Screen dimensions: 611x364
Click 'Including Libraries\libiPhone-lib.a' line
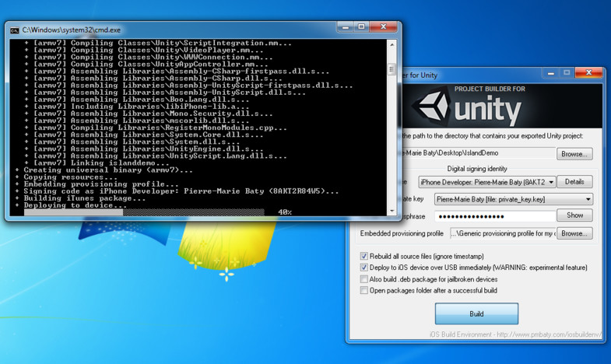[x=141, y=107]
